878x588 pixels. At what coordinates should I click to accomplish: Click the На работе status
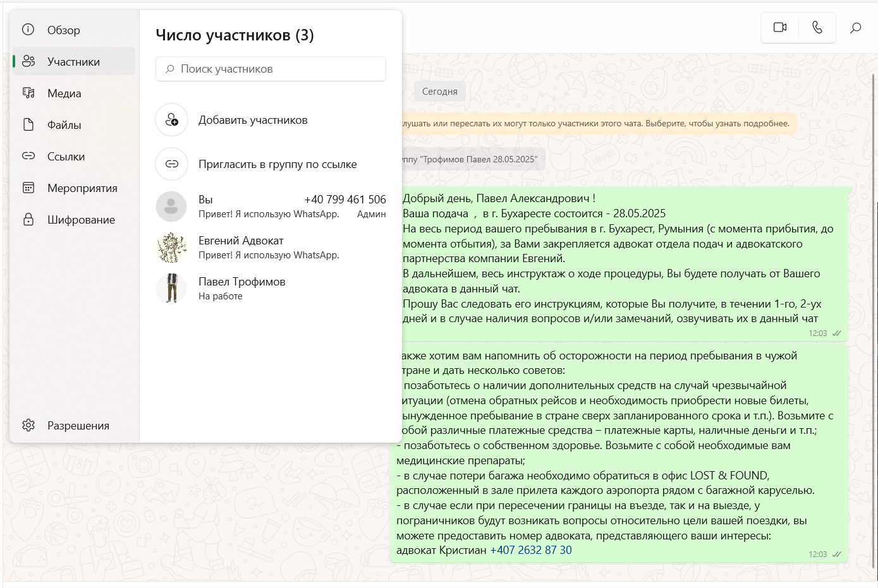[221, 296]
